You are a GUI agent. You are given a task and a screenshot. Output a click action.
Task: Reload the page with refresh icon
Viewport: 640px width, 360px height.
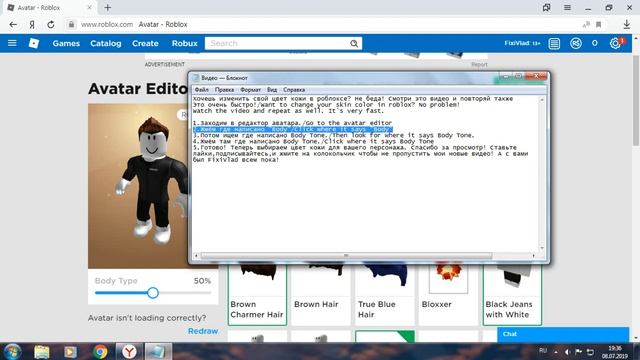coord(51,24)
